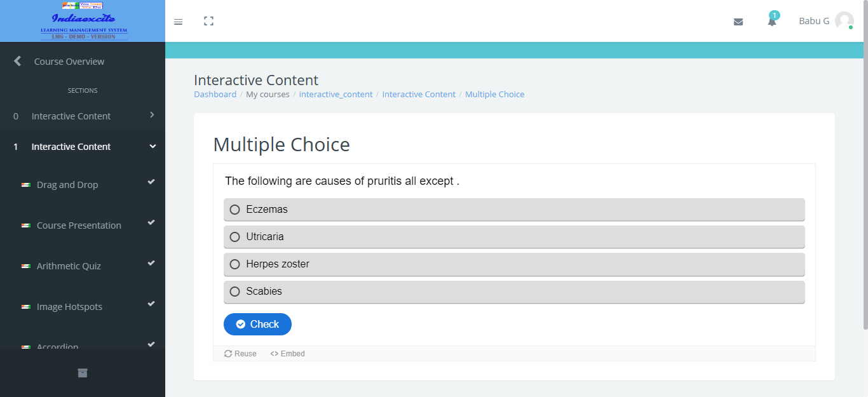Open the messages envelope icon
The height and width of the screenshot is (397, 868).
click(x=738, y=22)
